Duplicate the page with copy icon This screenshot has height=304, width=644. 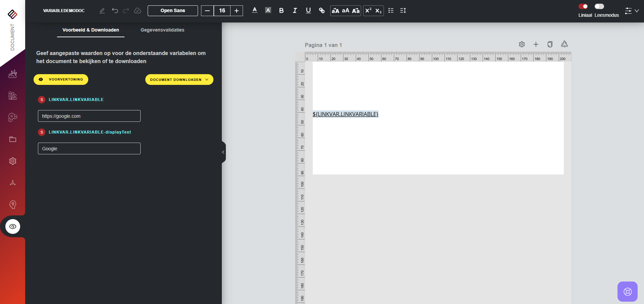pyautogui.click(x=550, y=44)
